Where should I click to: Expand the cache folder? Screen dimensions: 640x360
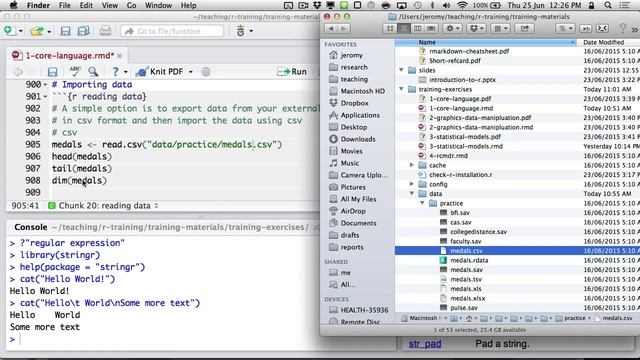click(x=412, y=165)
